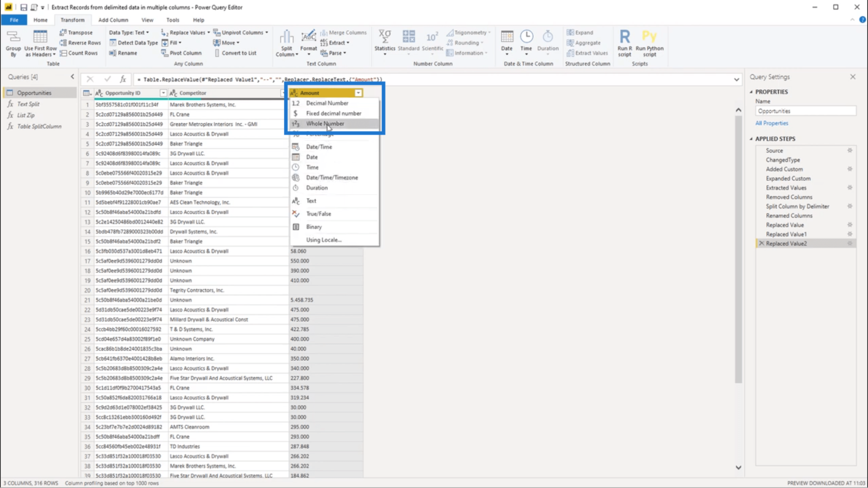The image size is (868, 488).
Task: Click the save icon in title bar
Action: 23,7
